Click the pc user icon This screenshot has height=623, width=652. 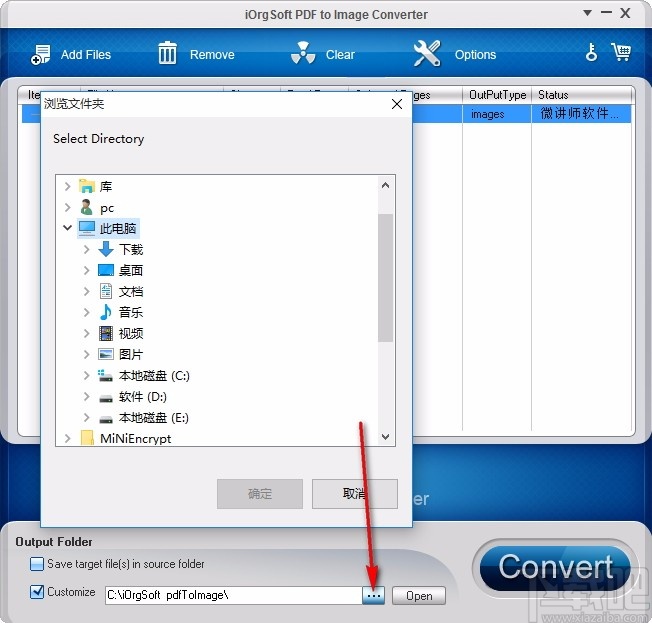click(86, 207)
